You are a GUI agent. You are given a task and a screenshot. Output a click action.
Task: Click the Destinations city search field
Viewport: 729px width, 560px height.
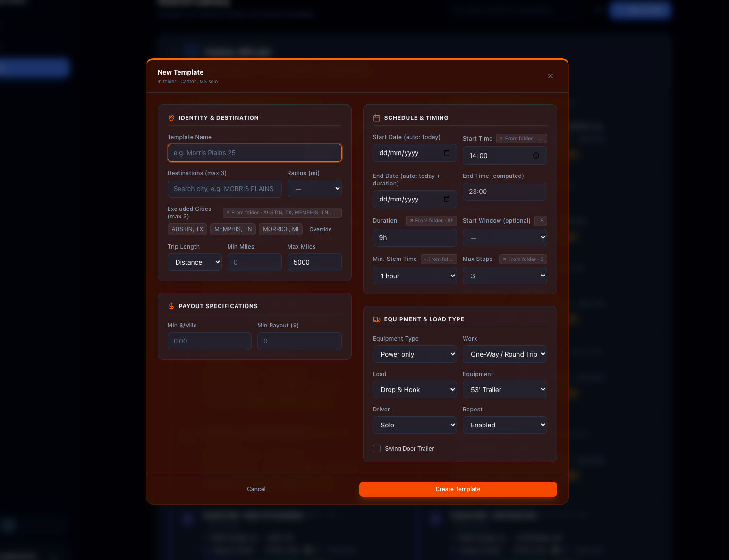click(225, 189)
